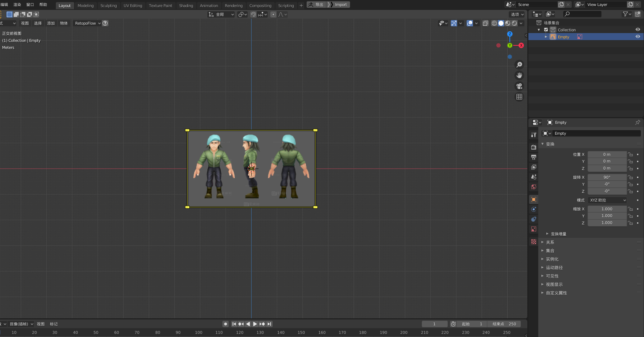Switch to wireframe viewport shading
644x337 pixels.
(494, 23)
